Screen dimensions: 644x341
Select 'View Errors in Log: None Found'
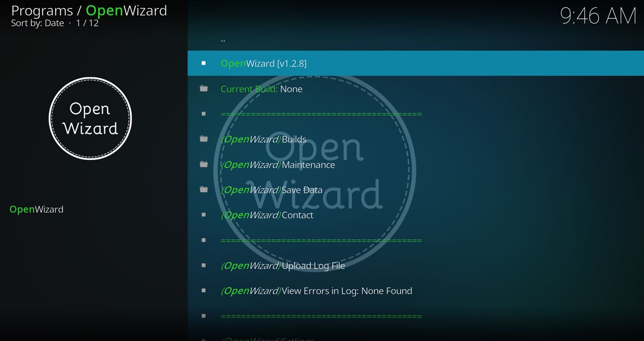pyautogui.click(x=316, y=291)
